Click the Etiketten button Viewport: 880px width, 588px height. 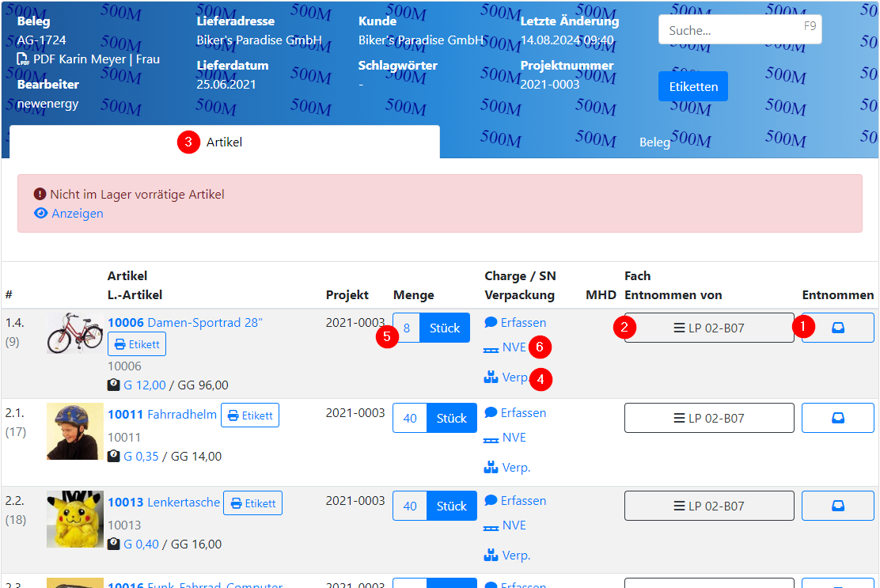(692, 86)
